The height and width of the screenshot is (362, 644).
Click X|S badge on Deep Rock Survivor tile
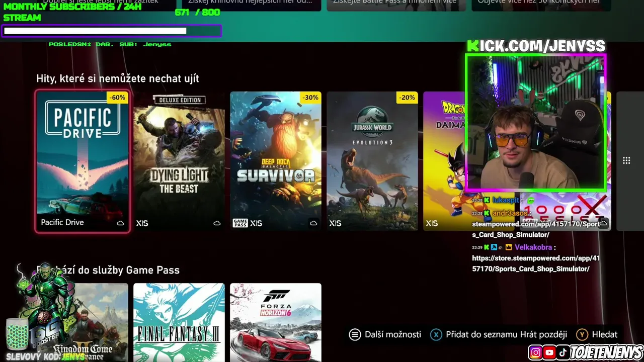tap(256, 223)
